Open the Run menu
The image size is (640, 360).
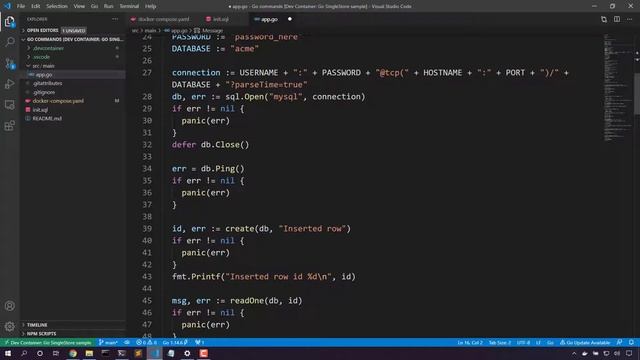108,6
